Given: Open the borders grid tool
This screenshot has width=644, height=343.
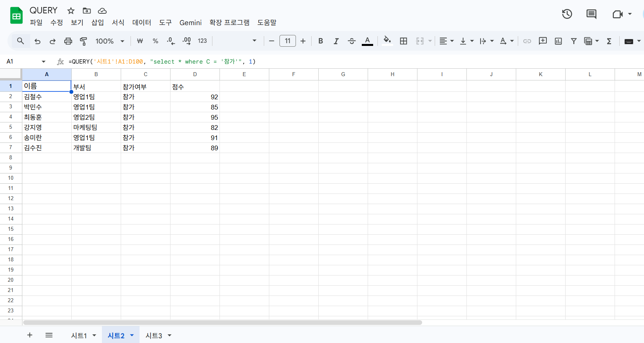Looking at the screenshot, I should click(x=403, y=41).
